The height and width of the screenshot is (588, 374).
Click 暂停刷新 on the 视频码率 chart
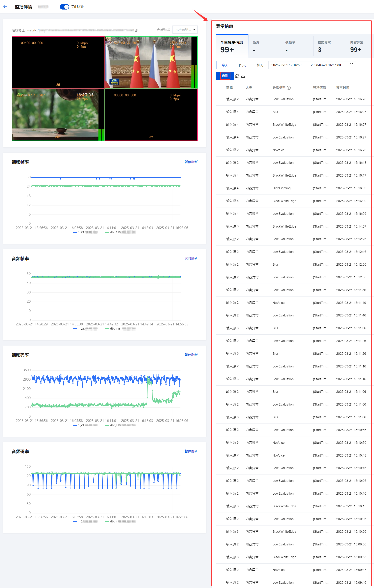(191, 355)
